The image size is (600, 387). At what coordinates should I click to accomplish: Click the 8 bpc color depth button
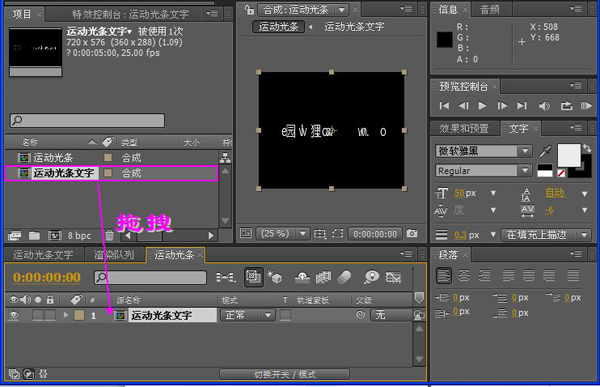coord(79,235)
